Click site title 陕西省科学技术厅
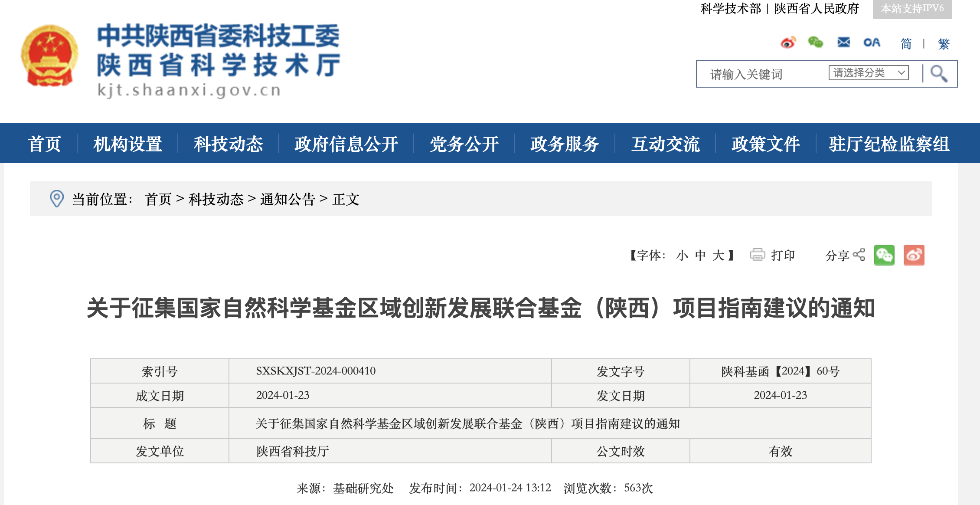The width and height of the screenshot is (980, 505). point(219,66)
